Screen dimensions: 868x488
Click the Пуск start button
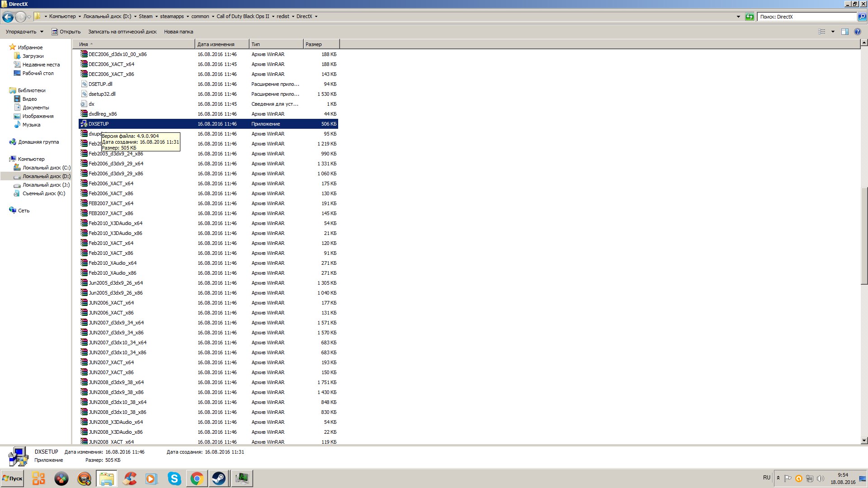(12, 479)
